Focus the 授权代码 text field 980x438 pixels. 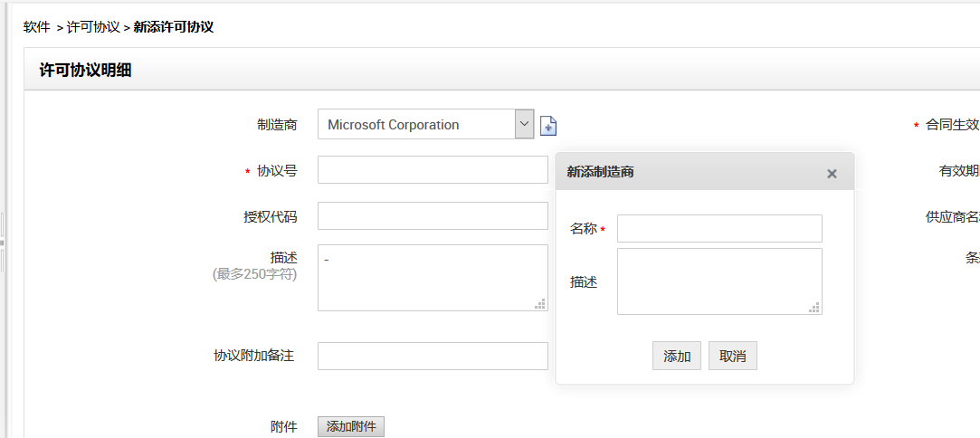pyautogui.click(x=433, y=216)
